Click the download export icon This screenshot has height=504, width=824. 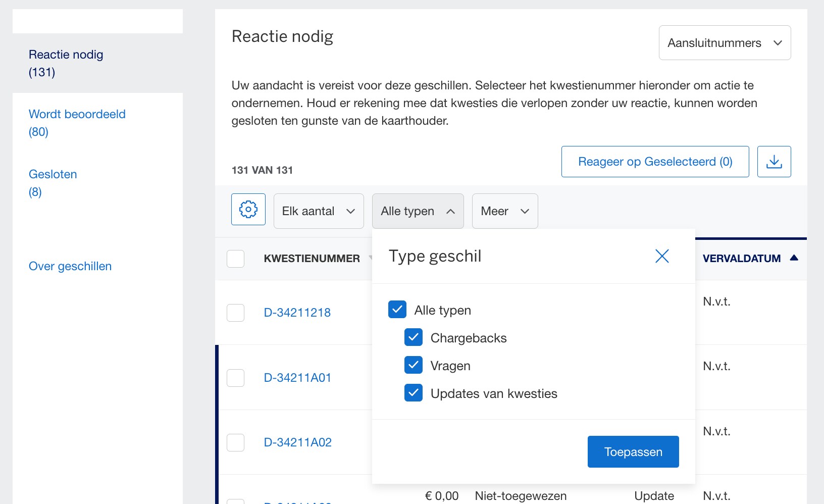click(x=774, y=161)
